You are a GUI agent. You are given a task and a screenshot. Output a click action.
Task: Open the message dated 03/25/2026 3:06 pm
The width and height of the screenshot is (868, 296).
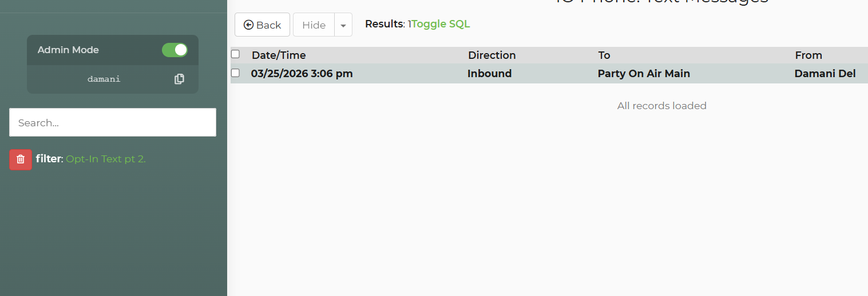(x=302, y=74)
